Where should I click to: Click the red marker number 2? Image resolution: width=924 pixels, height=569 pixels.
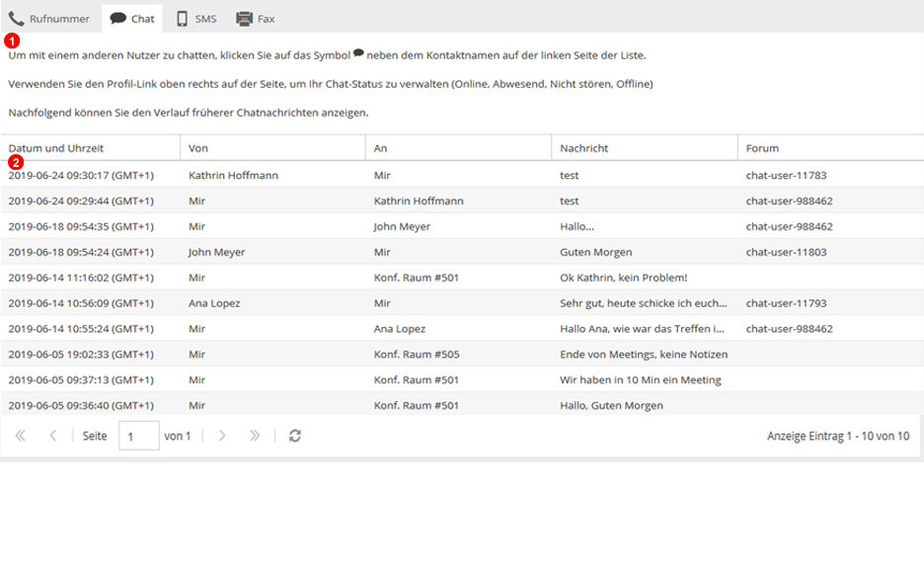tap(15, 161)
